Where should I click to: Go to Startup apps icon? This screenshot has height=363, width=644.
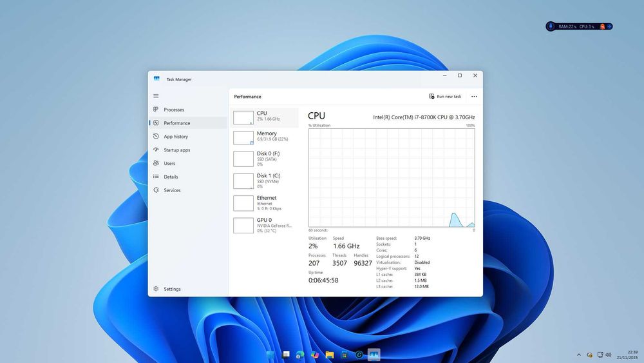[156, 150]
